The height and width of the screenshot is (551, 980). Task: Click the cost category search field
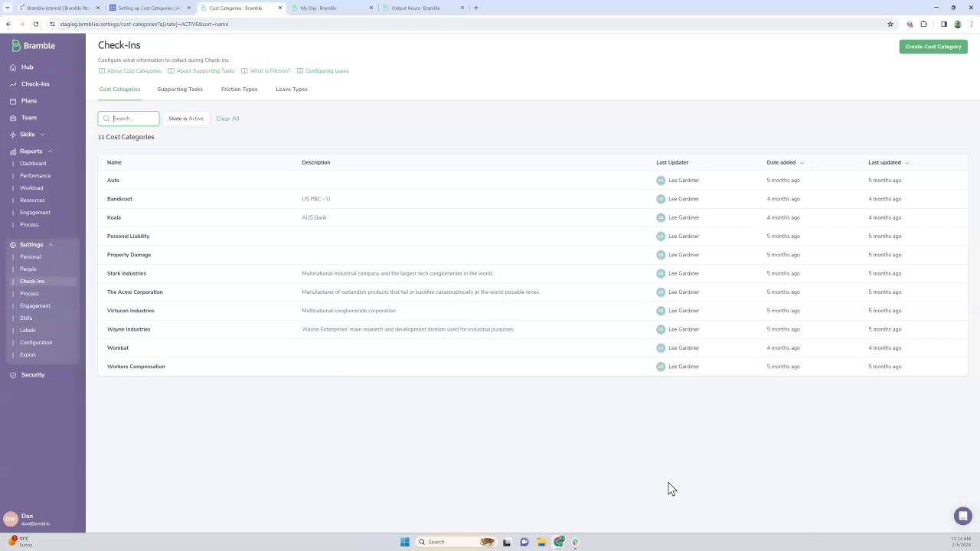pos(129,119)
